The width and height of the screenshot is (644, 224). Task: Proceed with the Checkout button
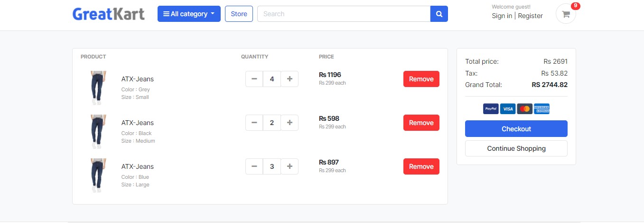coord(516,129)
